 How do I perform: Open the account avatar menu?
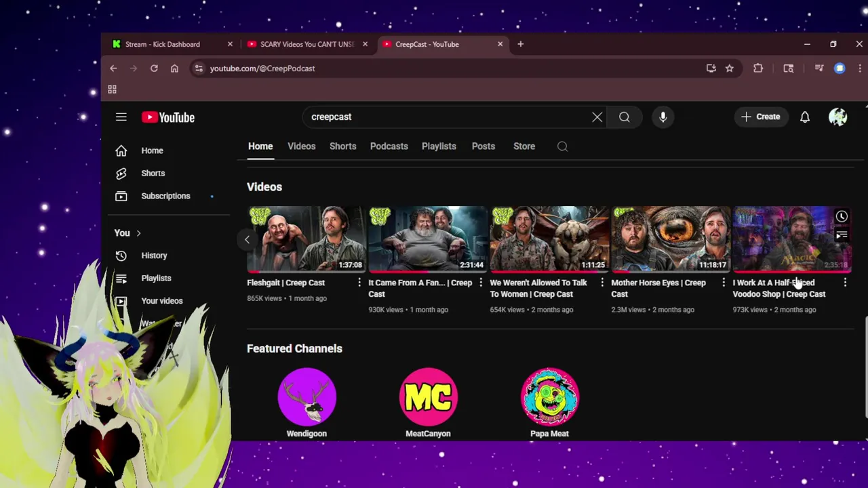tap(838, 117)
